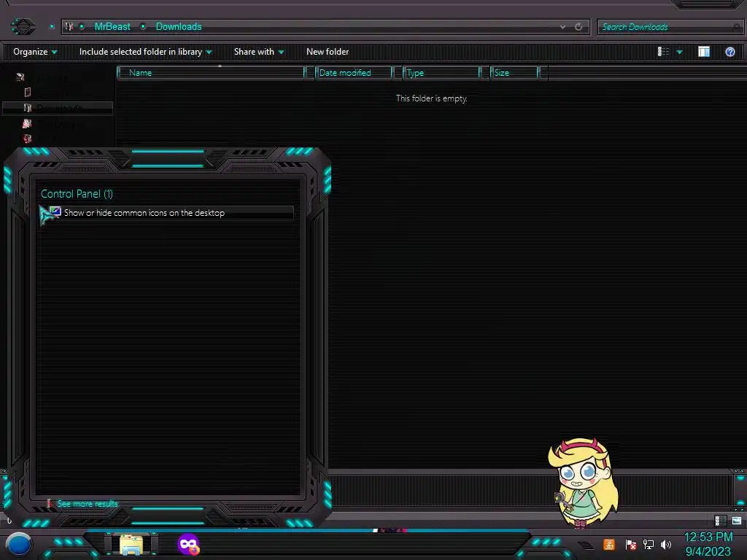
Task: Click the Start orb button
Action: pyautogui.click(x=18, y=545)
